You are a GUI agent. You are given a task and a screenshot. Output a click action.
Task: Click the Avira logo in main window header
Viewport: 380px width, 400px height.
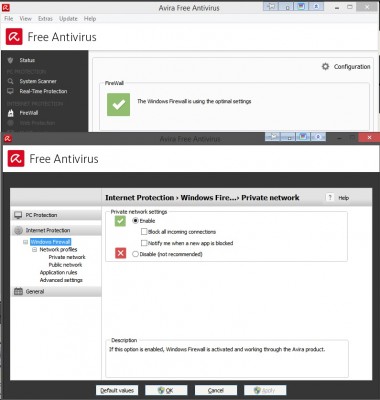pos(14,37)
